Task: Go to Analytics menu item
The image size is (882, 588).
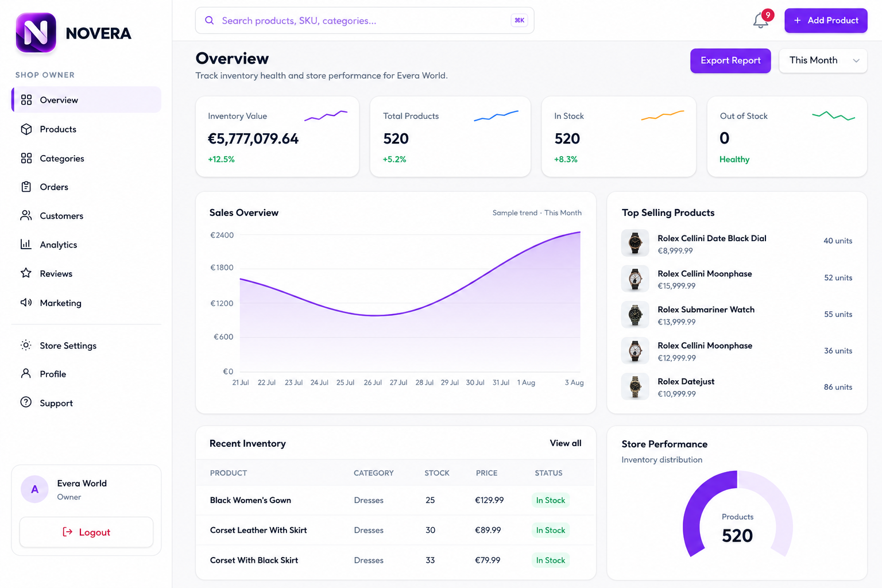Action: pyautogui.click(x=87, y=244)
